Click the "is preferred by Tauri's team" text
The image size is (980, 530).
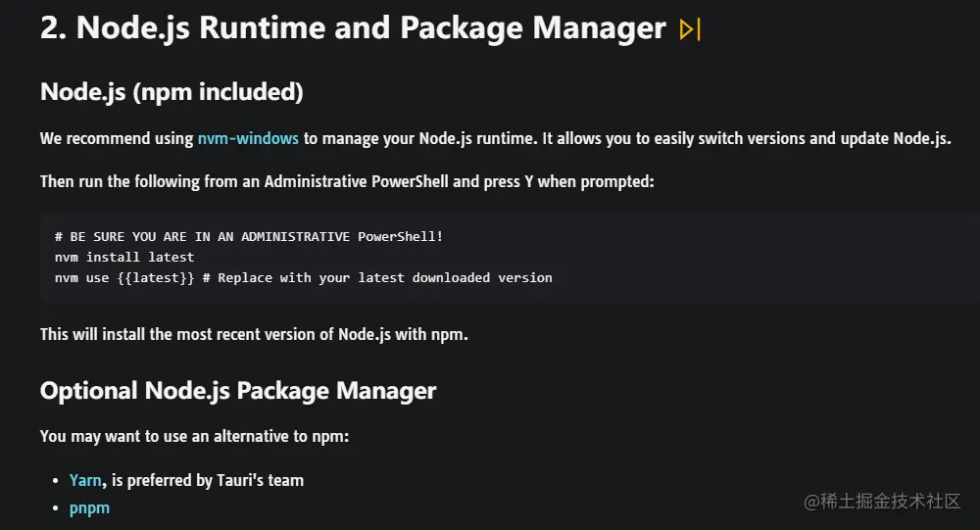tap(208, 480)
